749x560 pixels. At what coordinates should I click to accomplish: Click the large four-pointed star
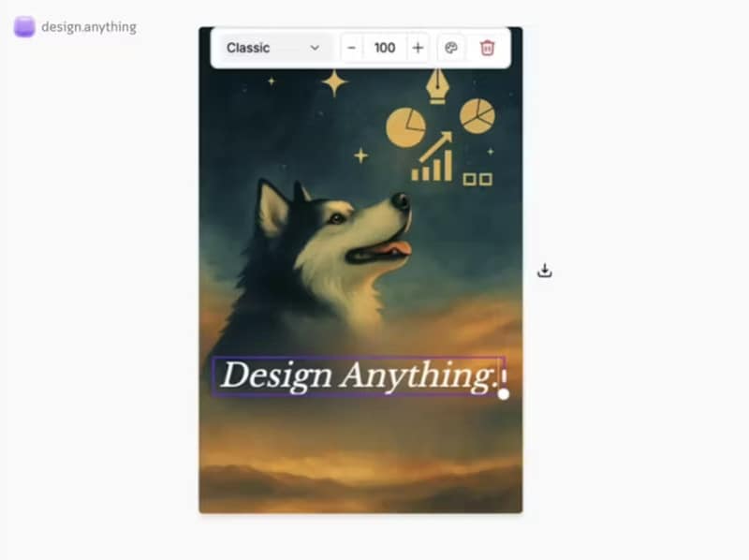[334, 82]
